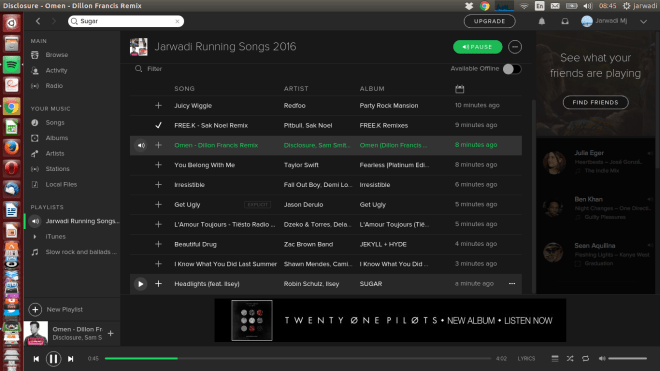
Task: Select Jarwadi Running Songs playlist in sidebar
Action: (x=82, y=221)
